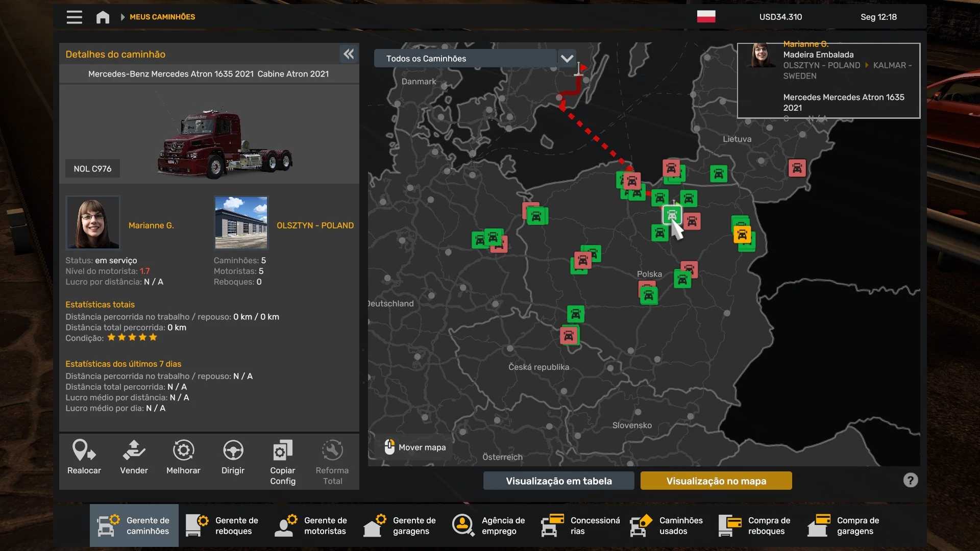Click the Dirigir steering wheel icon

pyautogui.click(x=233, y=450)
